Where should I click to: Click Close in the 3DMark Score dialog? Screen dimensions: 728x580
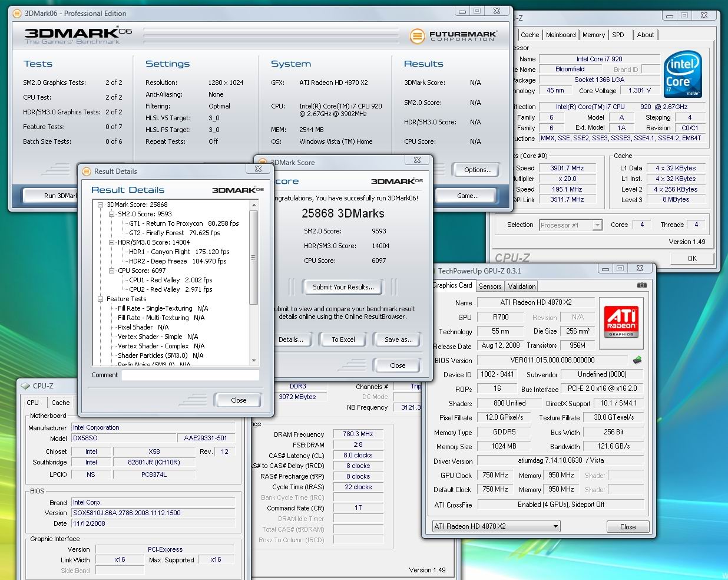(398, 365)
